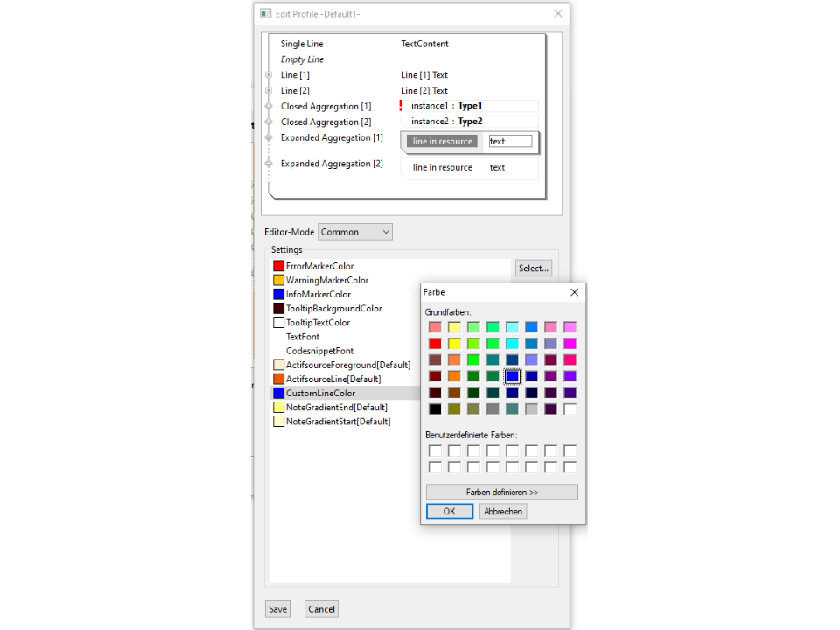Click the dark brown TooltipBackgroundColor swatch
This screenshot has height=630, width=840.
click(x=278, y=309)
